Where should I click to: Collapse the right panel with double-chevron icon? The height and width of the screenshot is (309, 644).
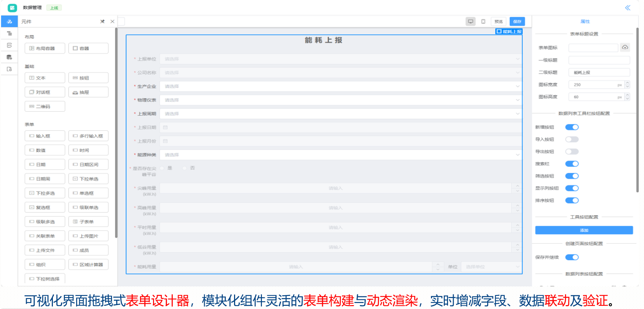(x=628, y=8)
